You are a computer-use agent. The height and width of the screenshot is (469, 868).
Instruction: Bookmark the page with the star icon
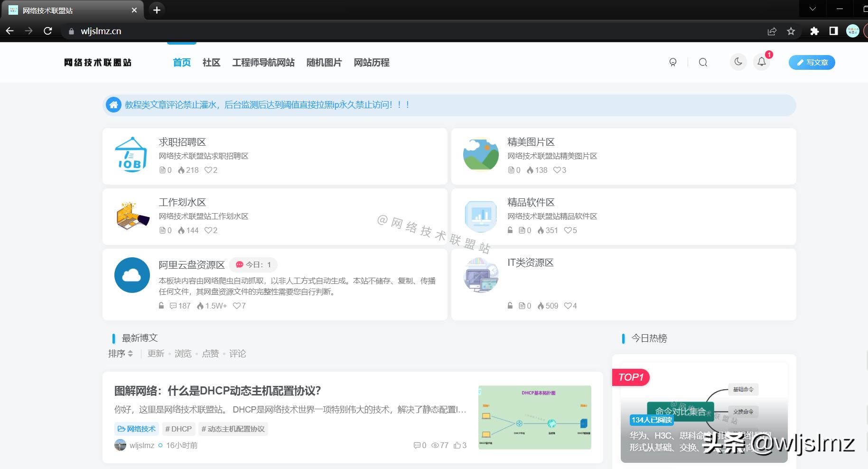pyautogui.click(x=791, y=31)
